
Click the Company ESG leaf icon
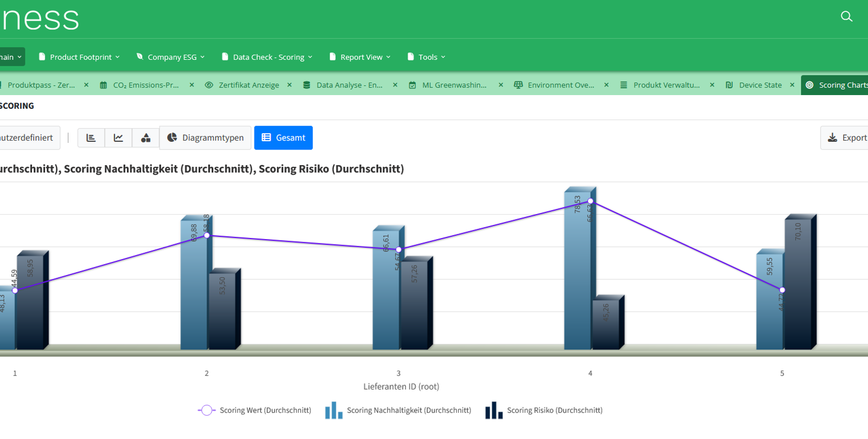(140, 57)
